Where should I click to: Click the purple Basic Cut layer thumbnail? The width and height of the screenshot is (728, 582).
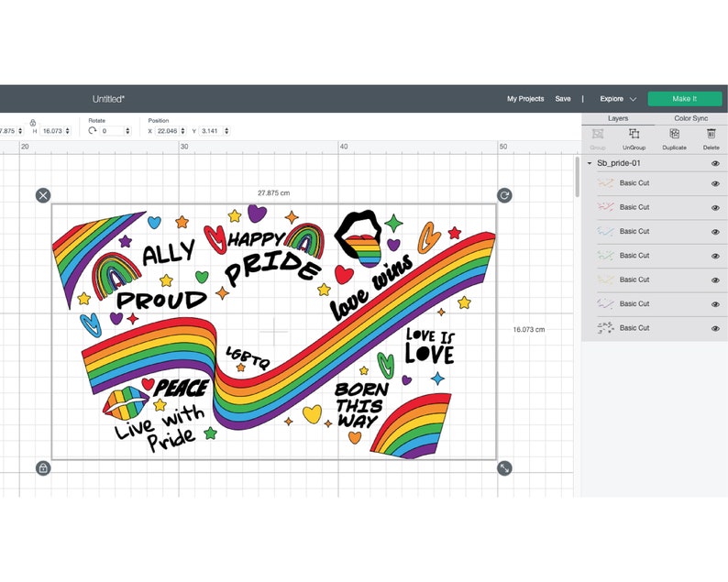pyautogui.click(x=605, y=304)
